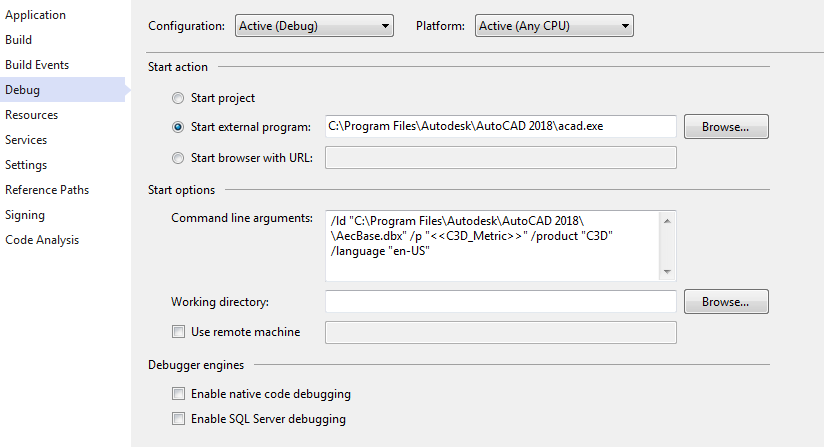Go to the Settings tab
Viewport: 824px width, 447px height.
click(26, 165)
